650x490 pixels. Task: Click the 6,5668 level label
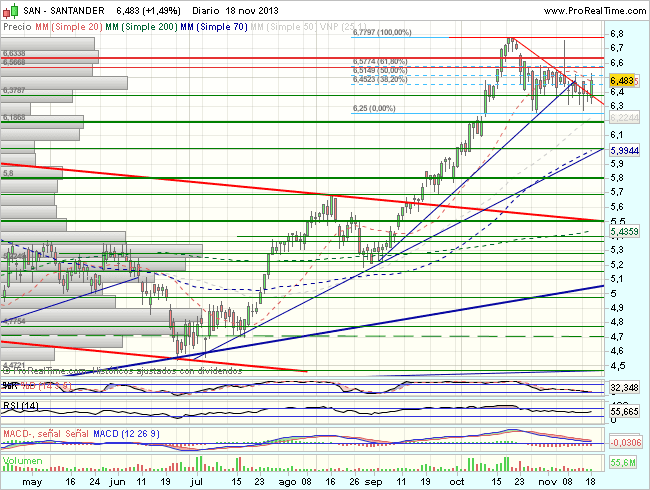[x=14, y=62]
